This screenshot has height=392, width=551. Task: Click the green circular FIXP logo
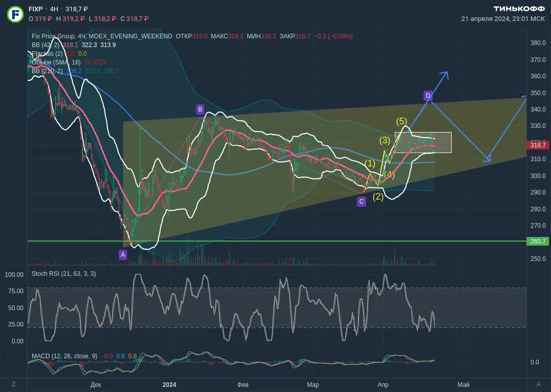click(x=15, y=14)
